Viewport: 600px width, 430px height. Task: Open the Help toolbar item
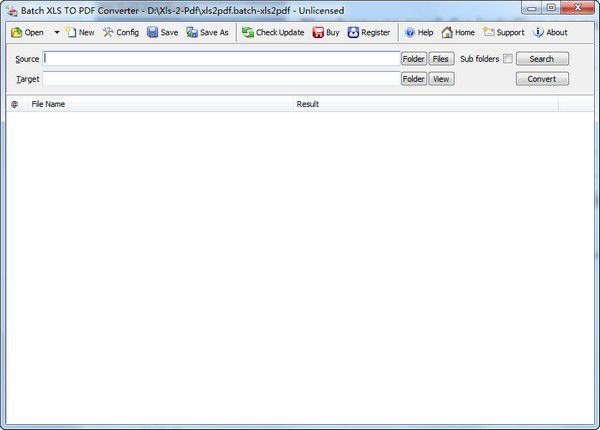[x=419, y=33]
